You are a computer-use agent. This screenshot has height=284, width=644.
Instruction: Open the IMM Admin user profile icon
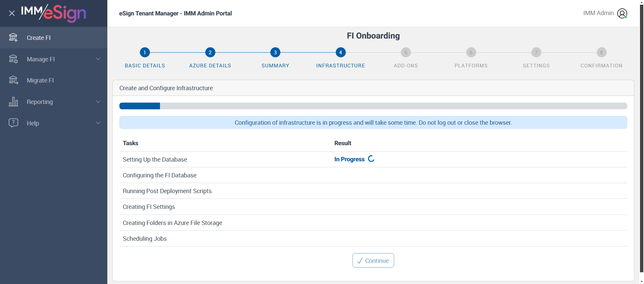click(x=622, y=13)
